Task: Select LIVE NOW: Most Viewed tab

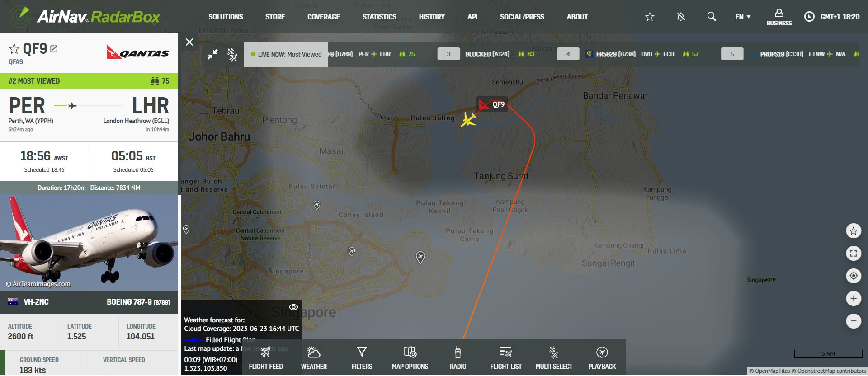Action: pyautogui.click(x=286, y=55)
